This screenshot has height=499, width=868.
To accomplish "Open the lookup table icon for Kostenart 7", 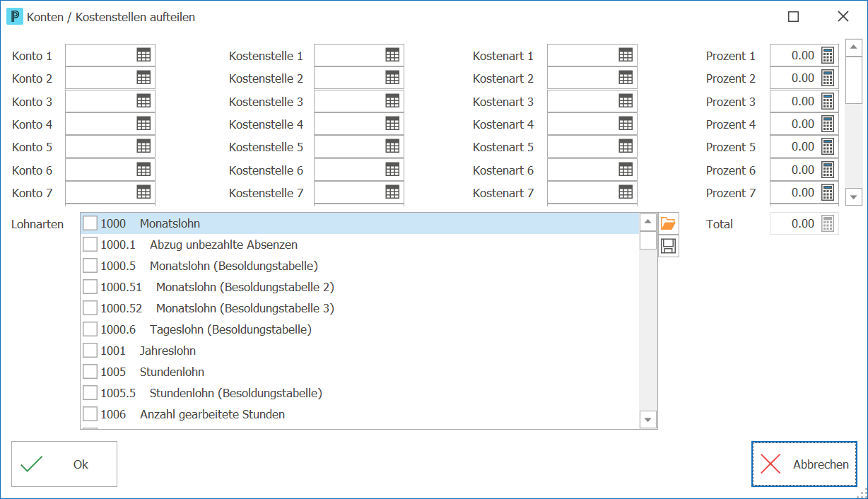I will point(626,192).
